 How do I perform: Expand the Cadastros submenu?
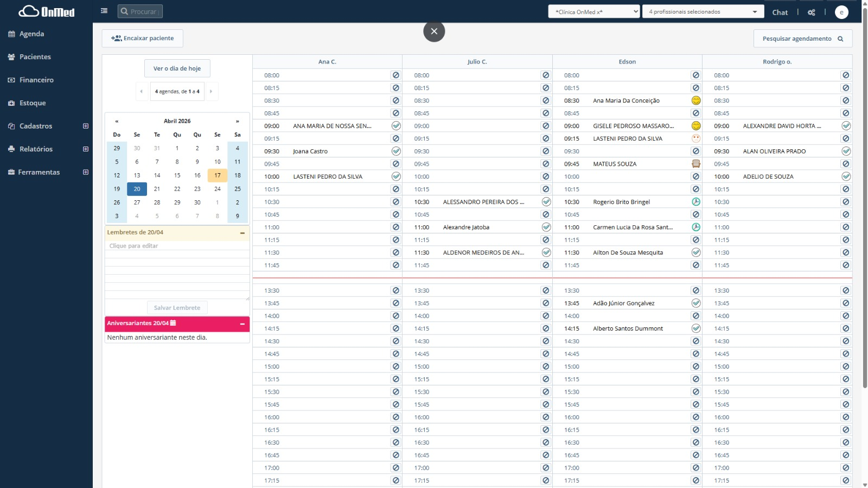click(86, 126)
